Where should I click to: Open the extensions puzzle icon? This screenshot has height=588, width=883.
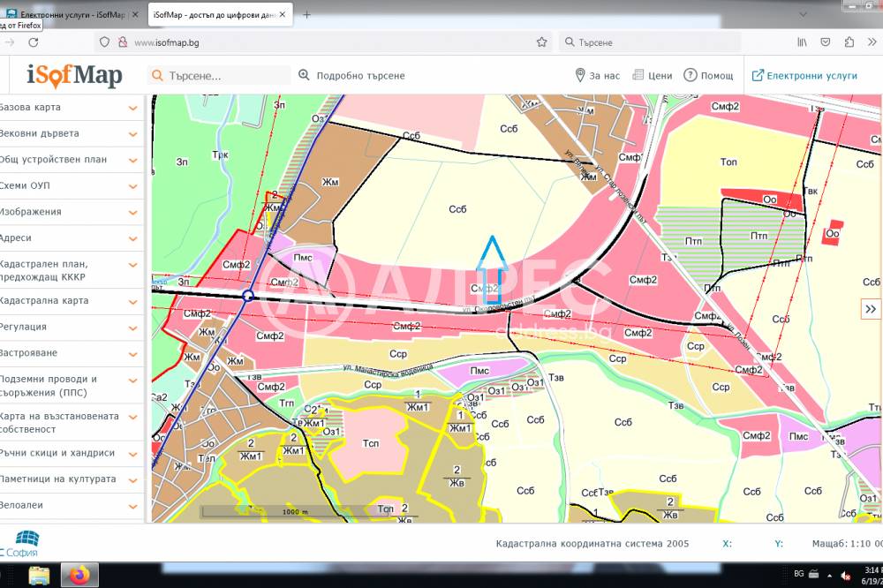pyautogui.click(x=849, y=41)
